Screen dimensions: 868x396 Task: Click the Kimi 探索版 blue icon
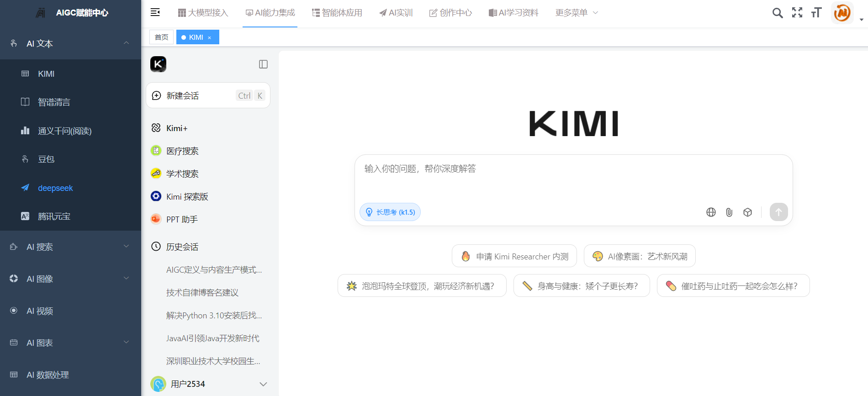[156, 196]
